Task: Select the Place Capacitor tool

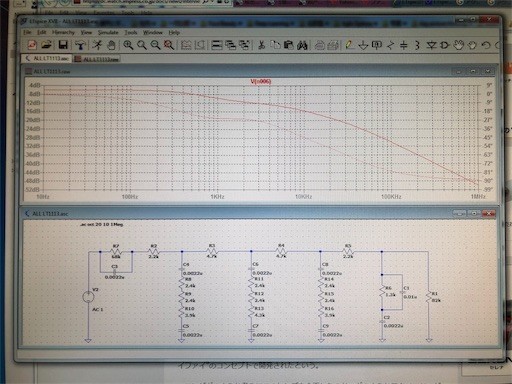Action: click(404, 45)
